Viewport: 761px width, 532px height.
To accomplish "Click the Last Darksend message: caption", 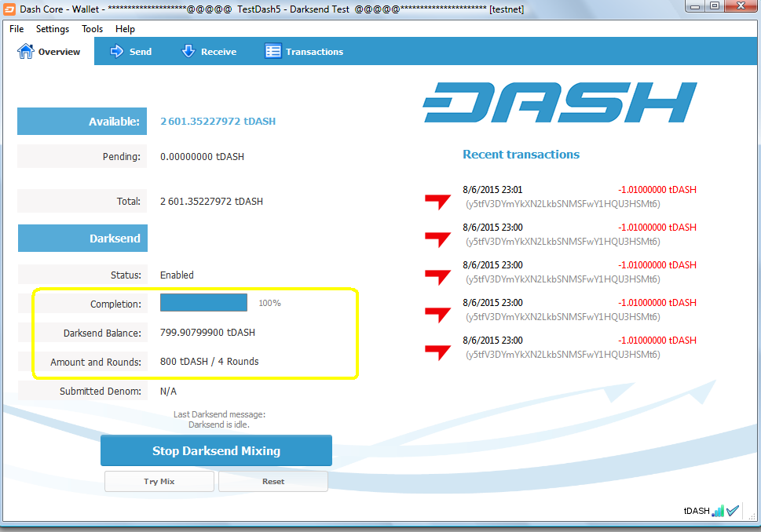I will (219, 414).
